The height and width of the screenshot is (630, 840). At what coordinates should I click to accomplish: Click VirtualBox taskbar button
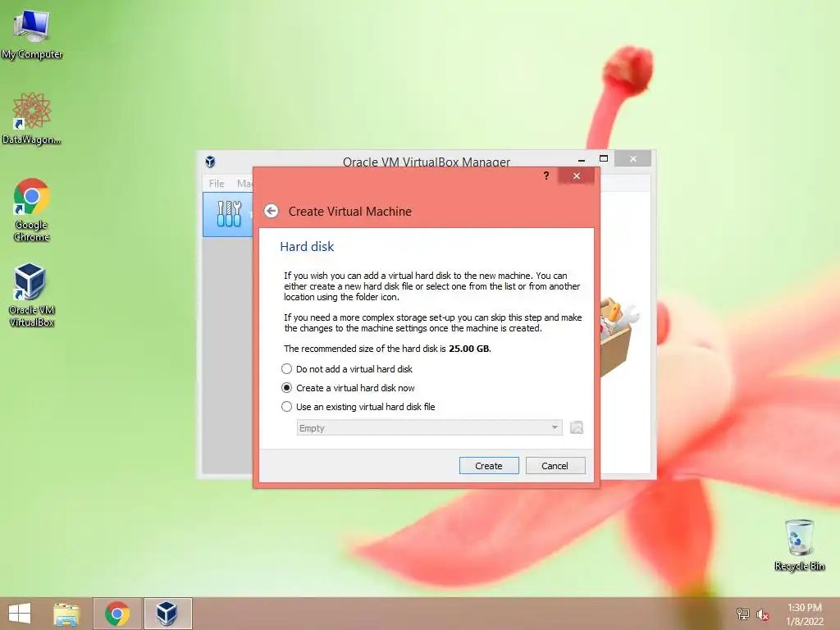[x=167, y=614]
